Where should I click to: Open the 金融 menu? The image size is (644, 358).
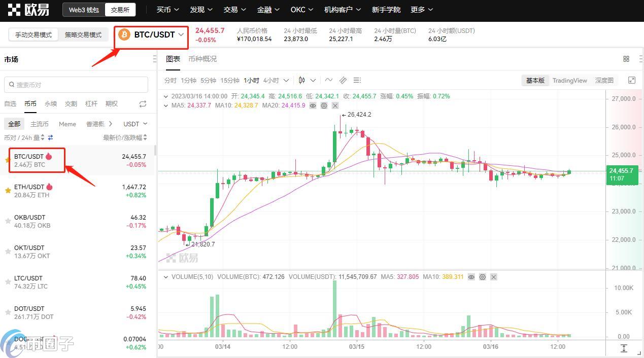click(x=268, y=10)
